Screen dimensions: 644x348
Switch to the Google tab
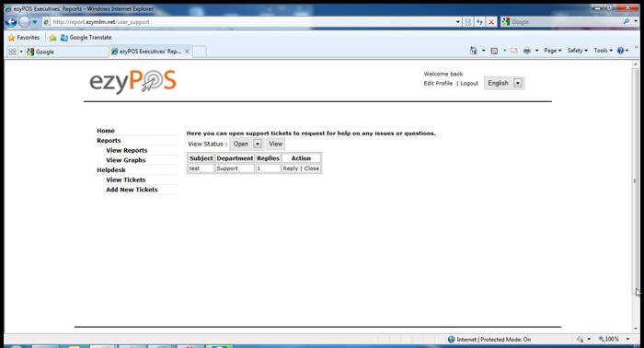pos(66,52)
